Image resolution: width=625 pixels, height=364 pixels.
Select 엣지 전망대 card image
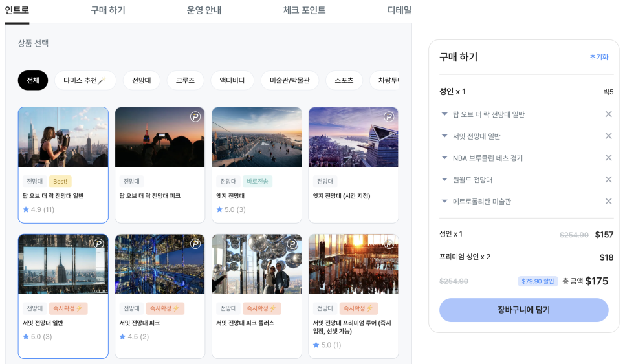click(257, 137)
